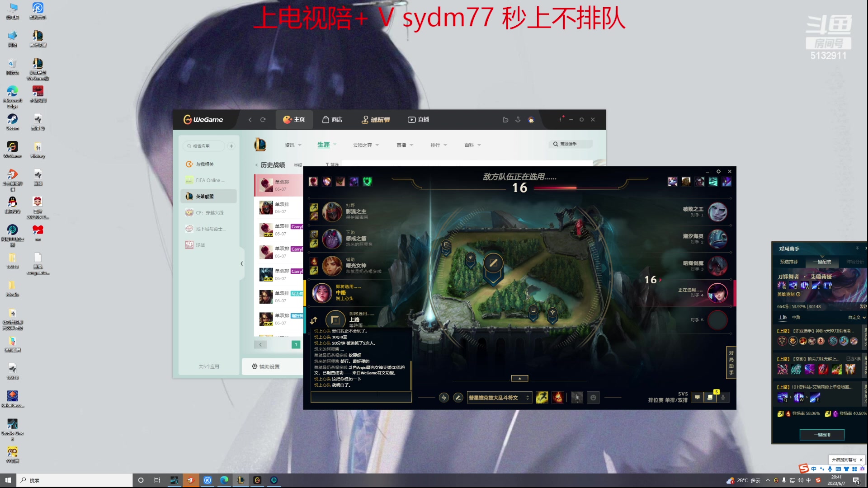Open the emote picker in champion select
Viewport: 868px width, 488px height.
pos(593,398)
